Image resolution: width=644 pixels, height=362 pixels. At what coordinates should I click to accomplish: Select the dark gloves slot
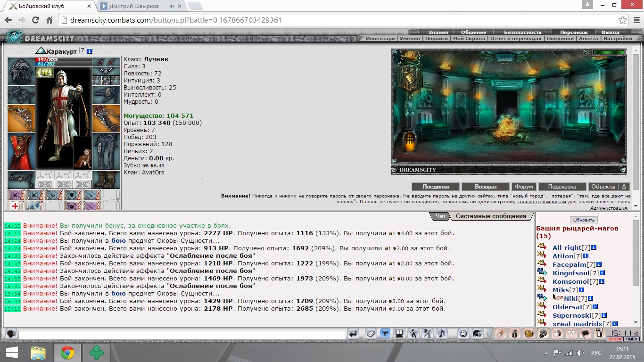pyautogui.click(x=106, y=95)
